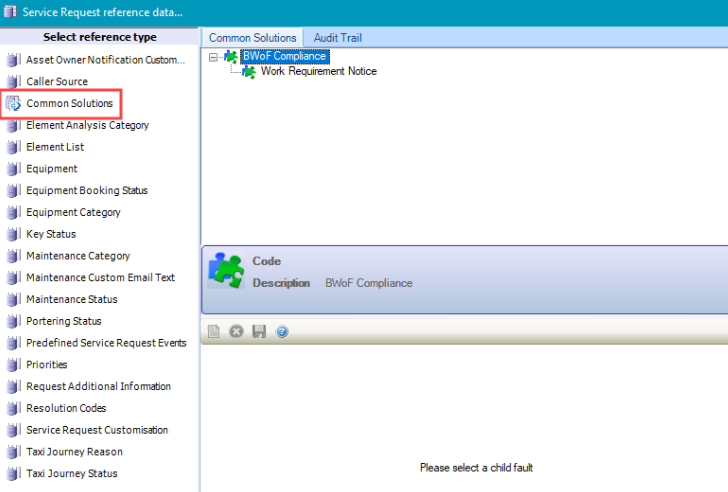Click the Save disk icon
728x492 pixels.
[x=259, y=331]
